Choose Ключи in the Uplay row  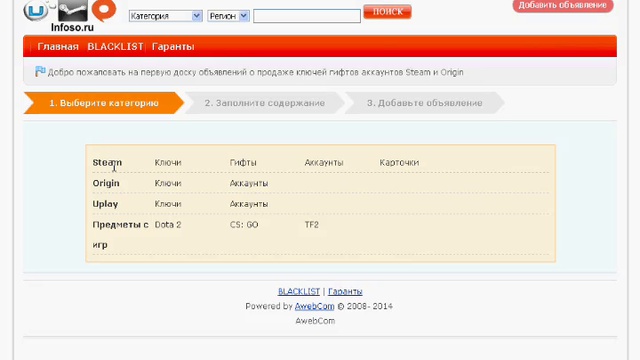click(168, 204)
